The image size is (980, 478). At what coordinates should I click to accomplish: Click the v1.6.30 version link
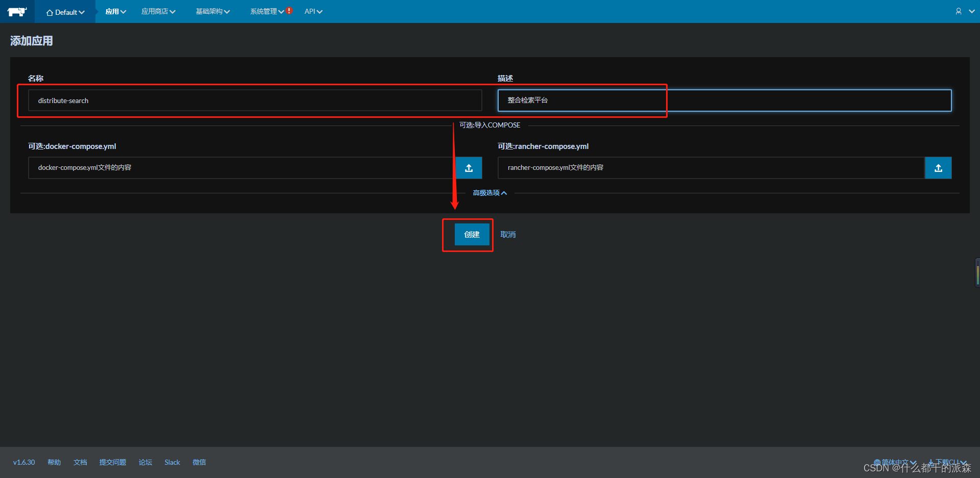(x=24, y=462)
